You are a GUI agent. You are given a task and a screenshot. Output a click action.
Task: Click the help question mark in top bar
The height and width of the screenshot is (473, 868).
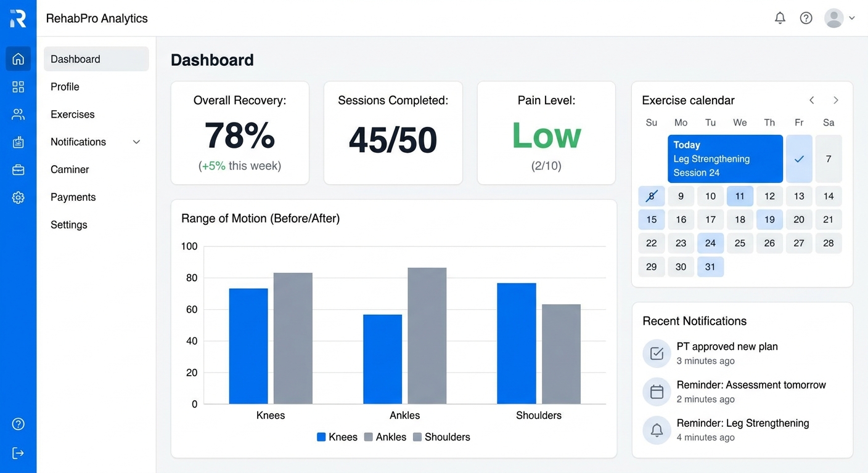[x=806, y=18]
